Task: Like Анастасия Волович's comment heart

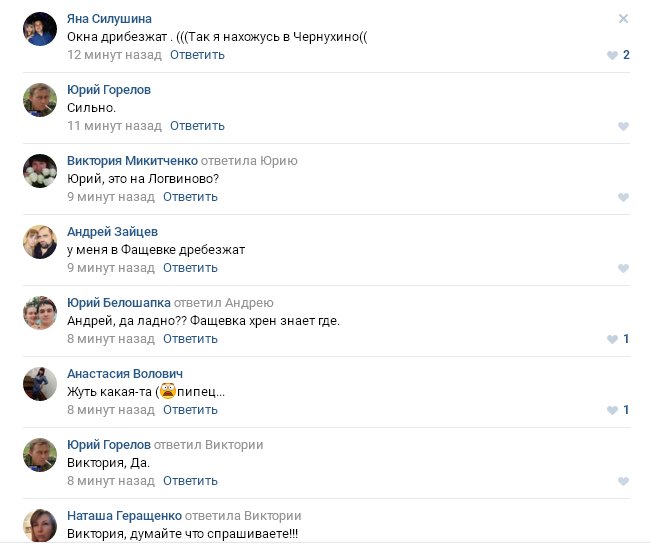Action: [612, 410]
